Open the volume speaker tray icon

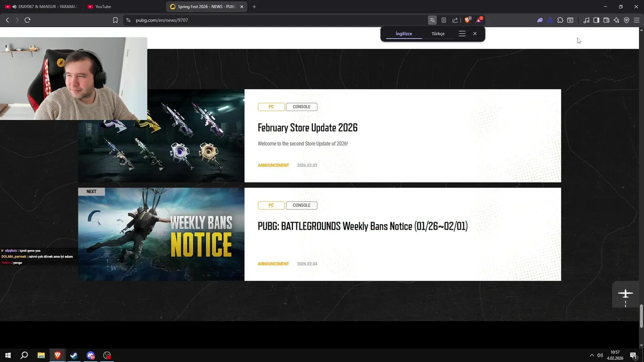pyautogui.click(x=600, y=355)
